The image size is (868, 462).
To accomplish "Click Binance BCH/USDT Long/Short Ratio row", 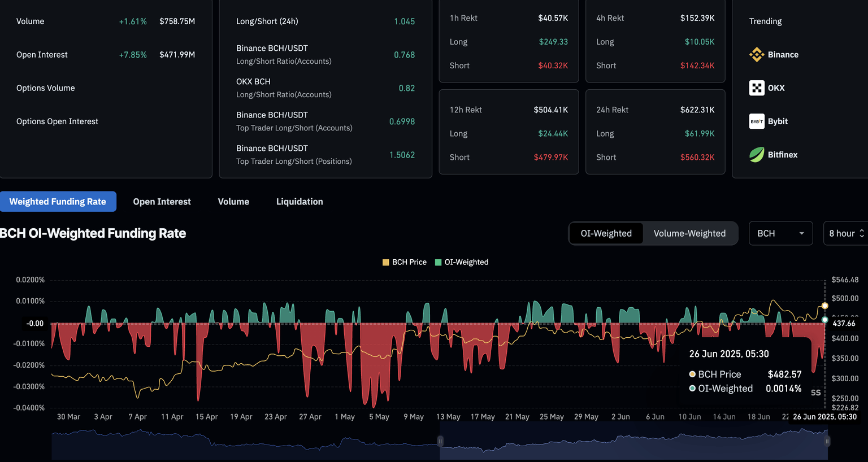I will [x=325, y=55].
